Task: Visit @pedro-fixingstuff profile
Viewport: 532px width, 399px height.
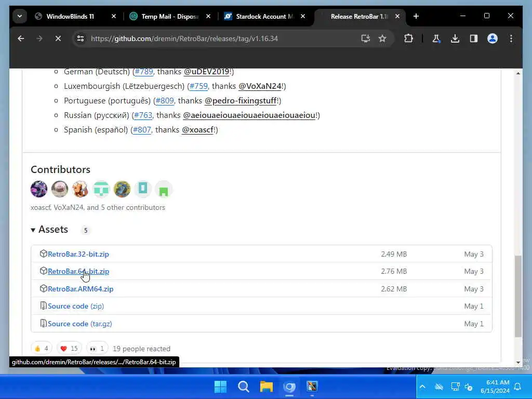Action: (x=241, y=101)
